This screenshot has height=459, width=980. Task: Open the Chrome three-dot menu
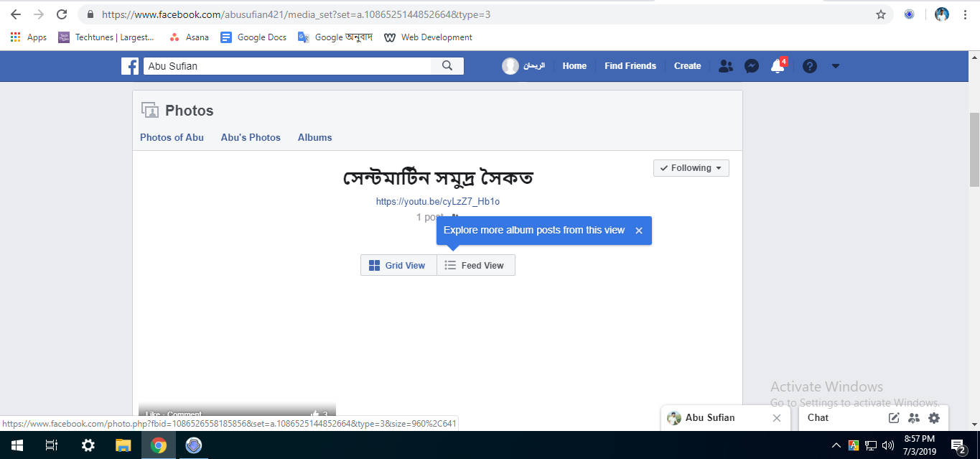964,14
